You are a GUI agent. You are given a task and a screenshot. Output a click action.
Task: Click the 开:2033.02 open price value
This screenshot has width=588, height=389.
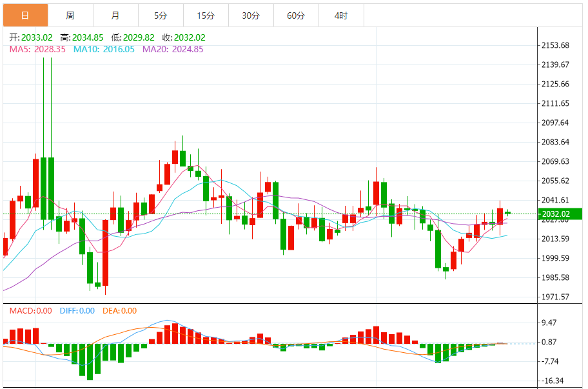point(31,37)
